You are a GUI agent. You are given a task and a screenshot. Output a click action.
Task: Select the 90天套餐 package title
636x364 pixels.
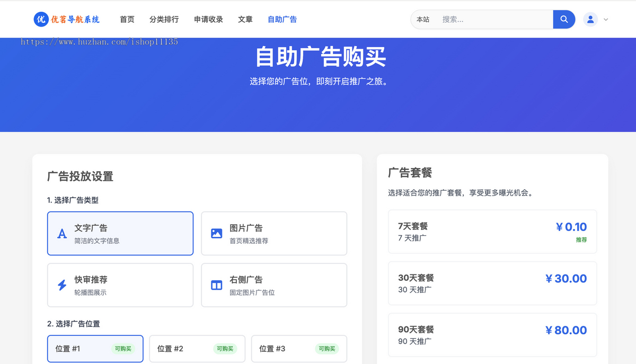pyautogui.click(x=416, y=330)
